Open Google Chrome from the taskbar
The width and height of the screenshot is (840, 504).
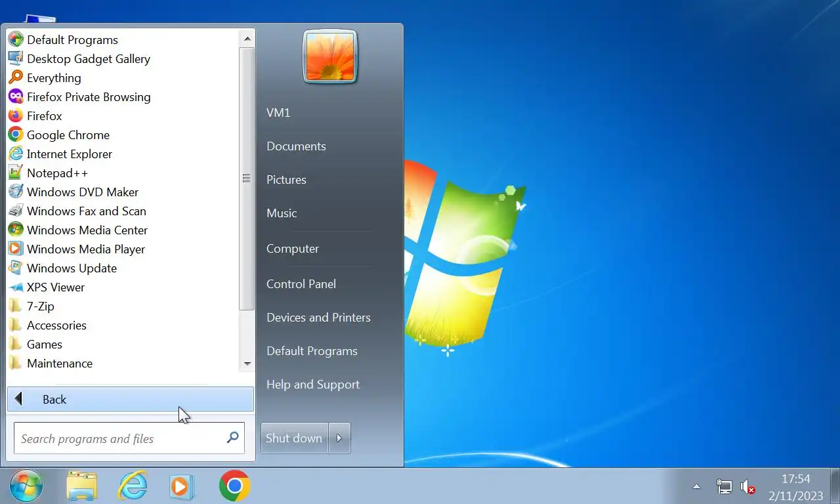(x=234, y=486)
